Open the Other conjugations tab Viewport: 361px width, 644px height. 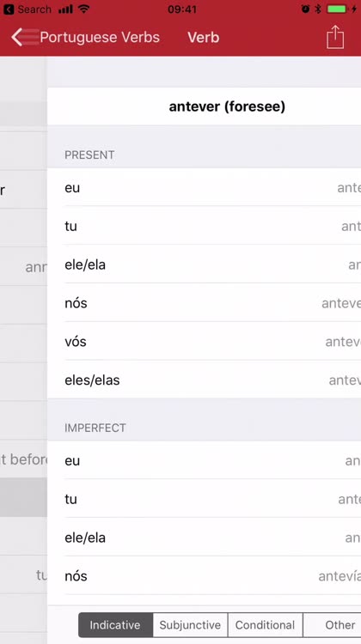point(333,625)
